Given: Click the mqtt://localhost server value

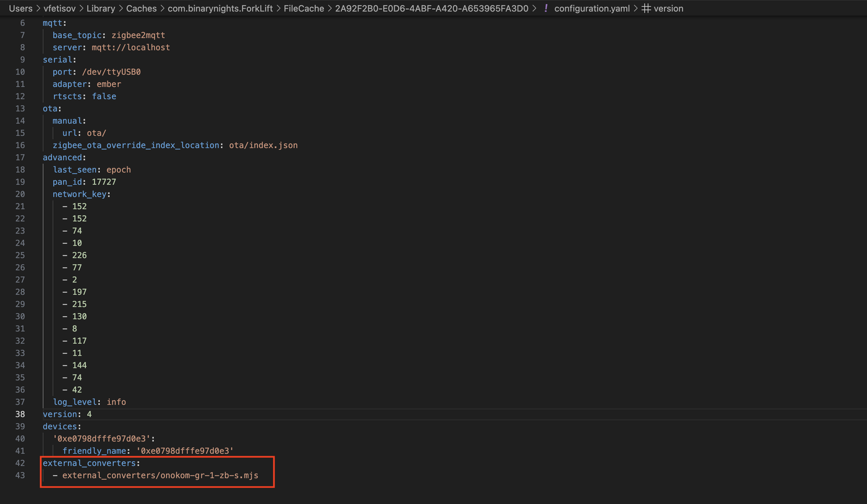Looking at the screenshot, I should tap(131, 47).
